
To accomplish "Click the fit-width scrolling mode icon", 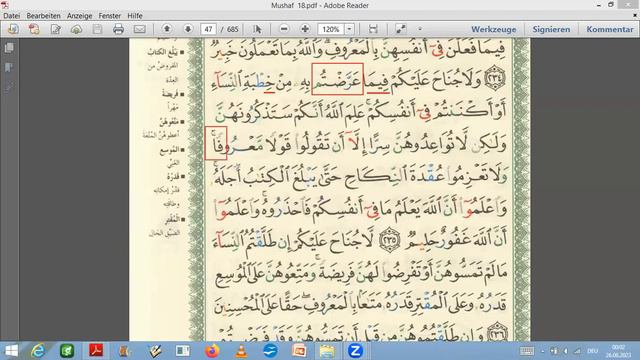I will tap(373, 29).
